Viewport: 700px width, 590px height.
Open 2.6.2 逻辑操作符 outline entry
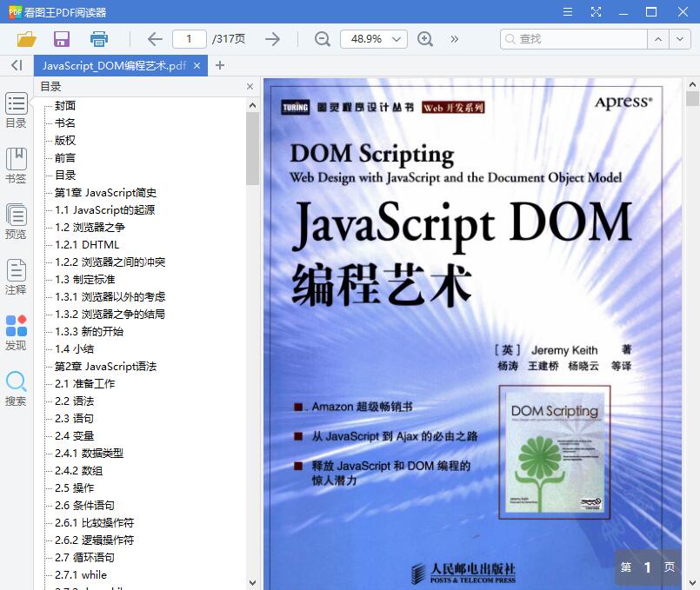click(94, 540)
